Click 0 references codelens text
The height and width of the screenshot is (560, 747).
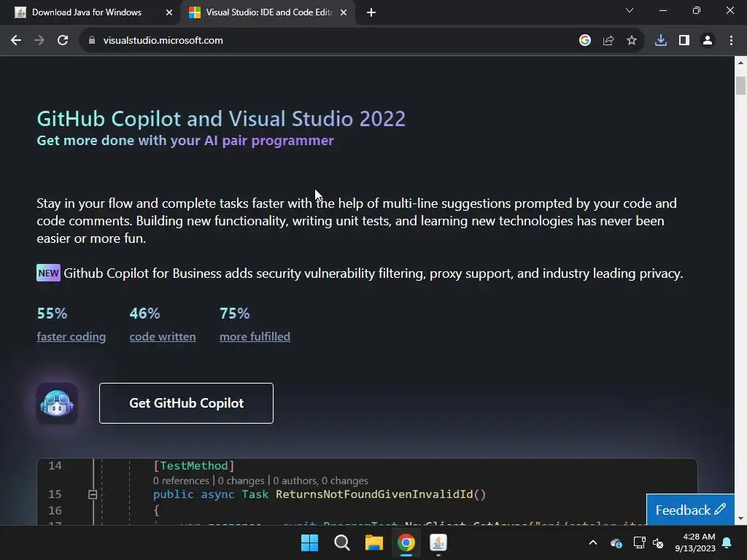[x=181, y=481]
